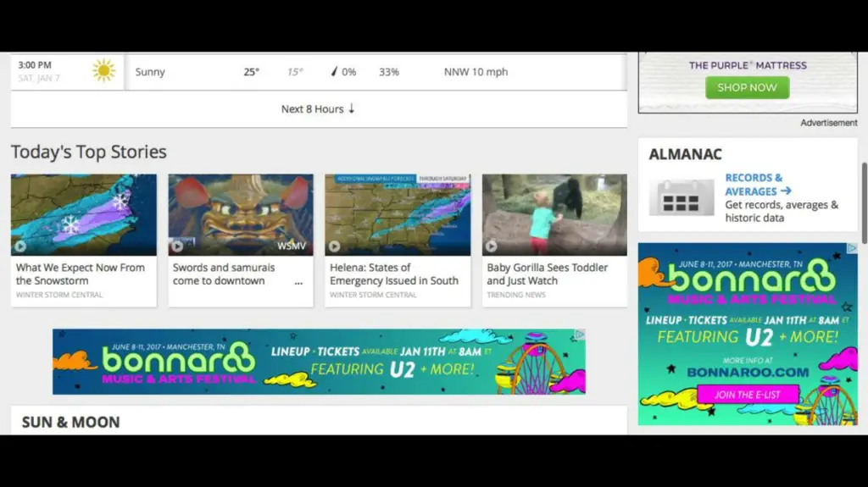The width and height of the screenshot is (868, 487).
Task: Click the Almanac heading
Action: click(x=685, y=154)
